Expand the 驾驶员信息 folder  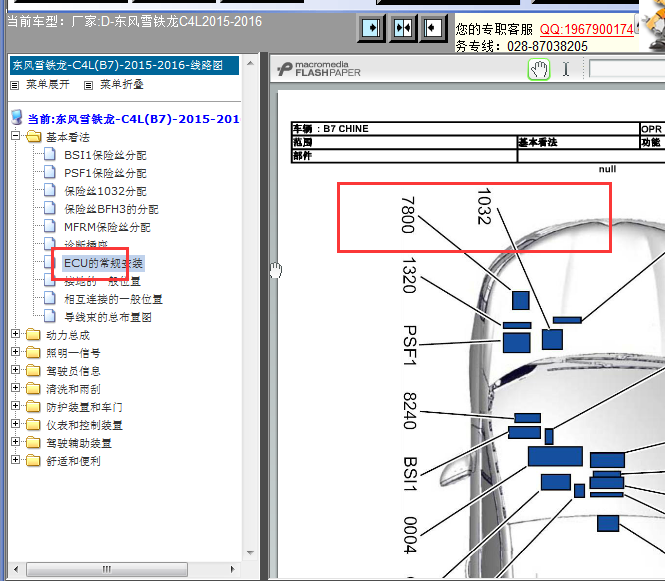16,370
